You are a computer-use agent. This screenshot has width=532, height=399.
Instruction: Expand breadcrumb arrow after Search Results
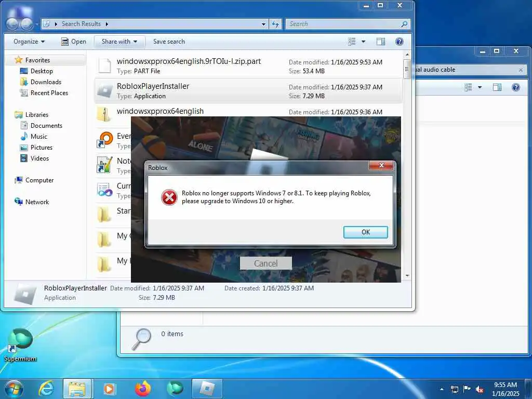coord(107,24)
